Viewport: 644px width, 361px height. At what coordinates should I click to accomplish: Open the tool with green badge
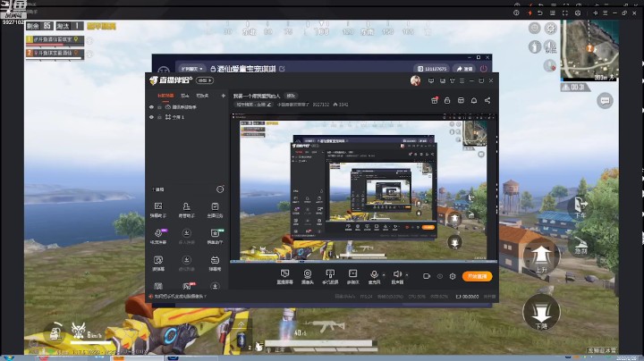(x=215, y=236)
